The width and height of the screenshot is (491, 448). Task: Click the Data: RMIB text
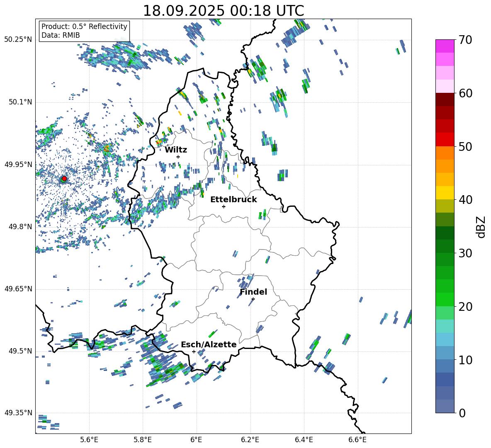pyautogui.click(x=61, y=35)
